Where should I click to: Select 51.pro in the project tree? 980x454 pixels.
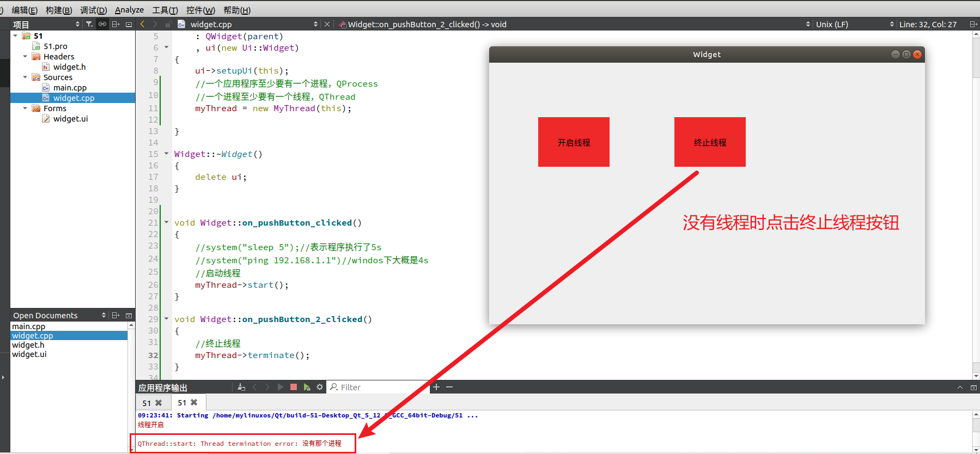point(56,46)
